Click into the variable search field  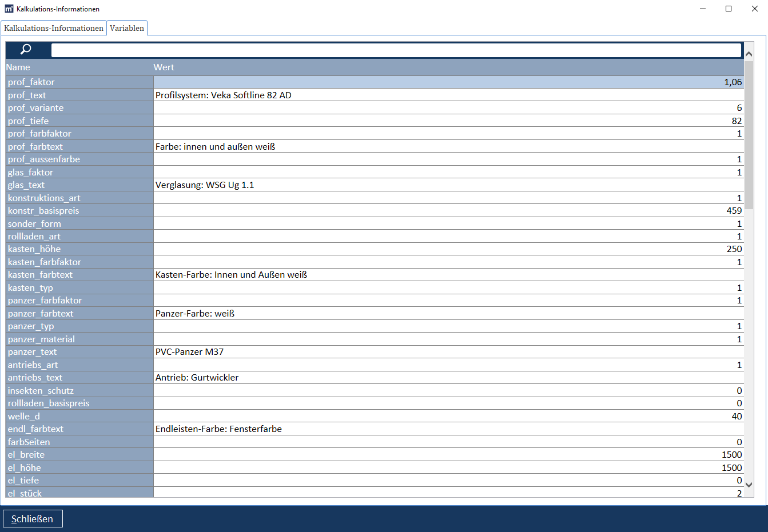[x=396, y=50]
